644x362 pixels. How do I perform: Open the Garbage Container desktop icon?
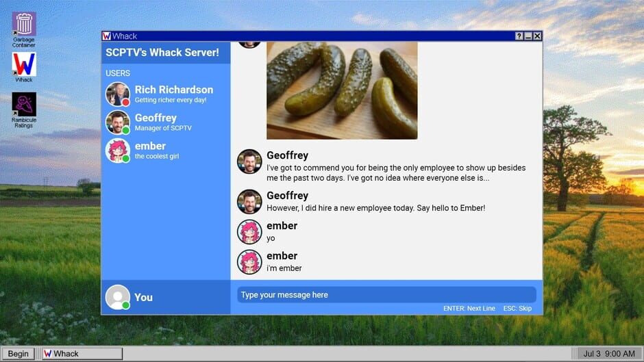(x=24, y=25)
